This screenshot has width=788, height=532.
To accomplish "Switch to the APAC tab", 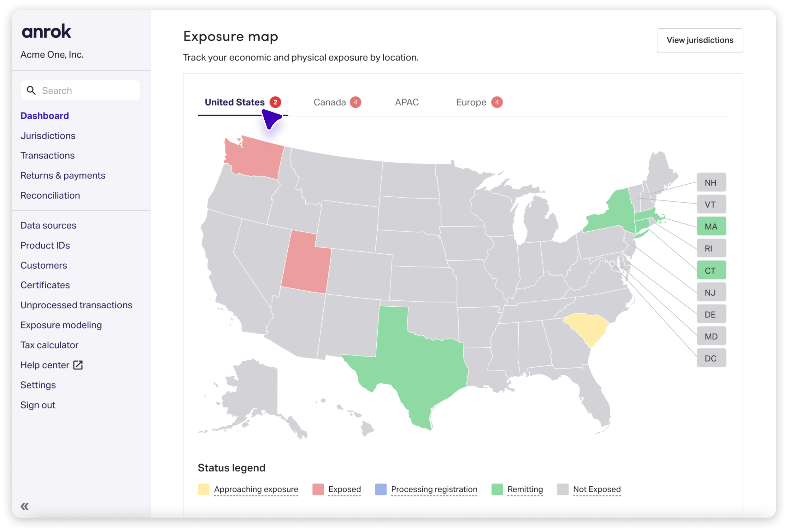I will [407, 102].
